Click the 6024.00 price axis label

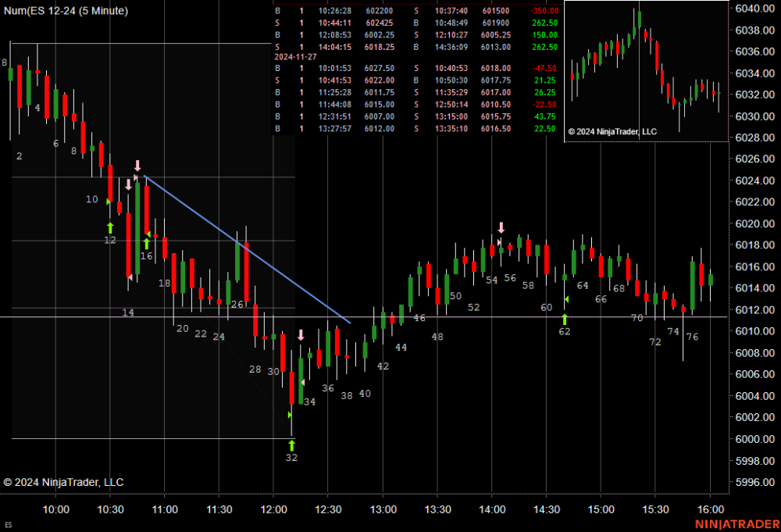754,180
